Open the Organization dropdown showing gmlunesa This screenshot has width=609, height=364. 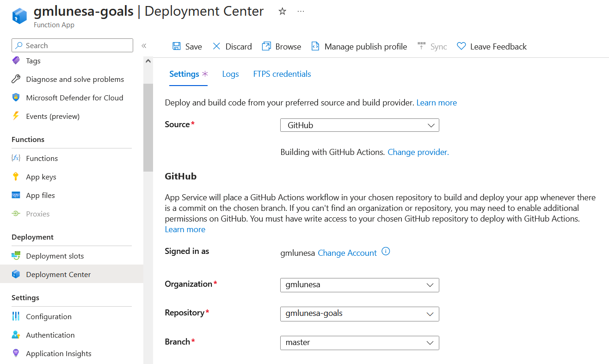point(359,285)
